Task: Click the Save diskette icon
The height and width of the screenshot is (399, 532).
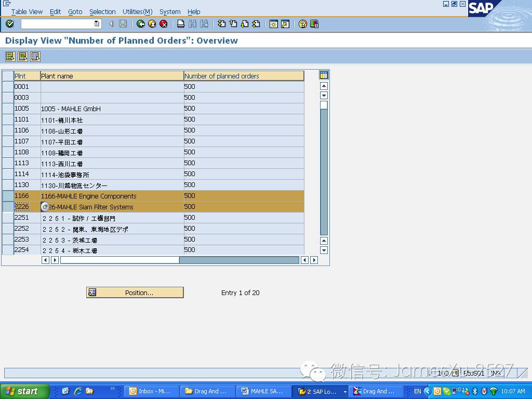Action: (123, 24)
